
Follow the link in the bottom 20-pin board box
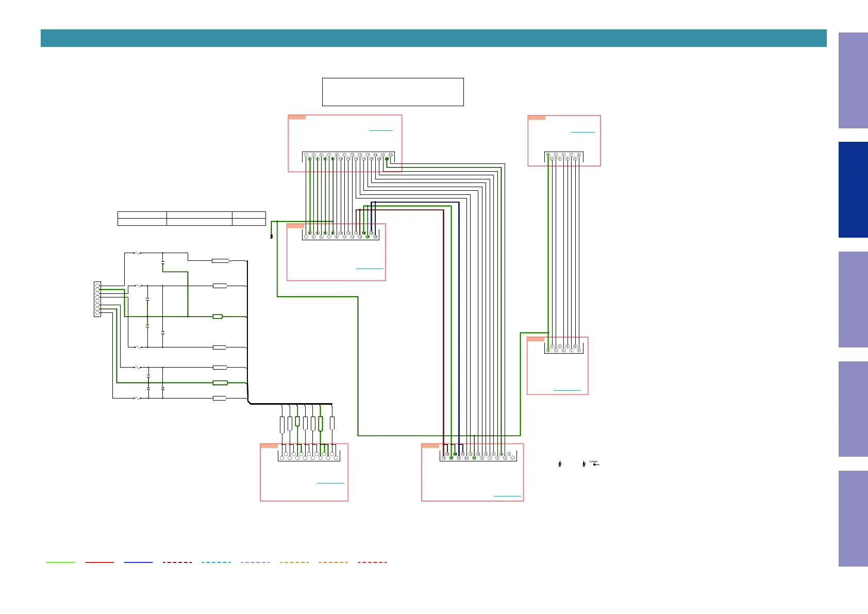[507, 496]
